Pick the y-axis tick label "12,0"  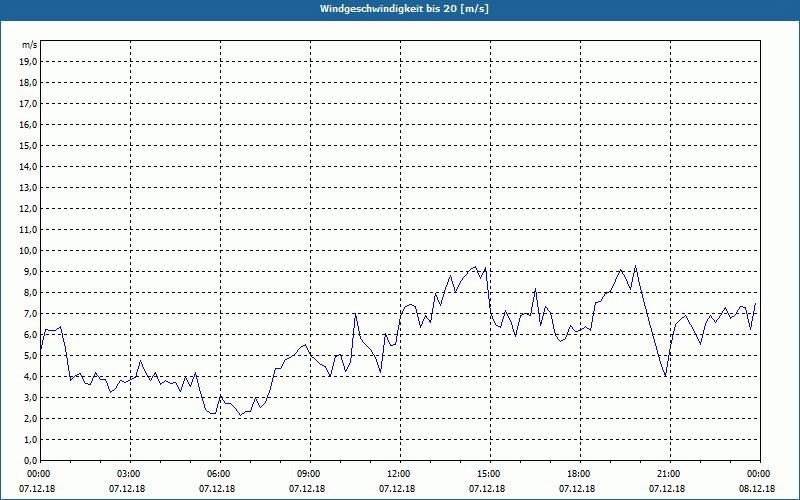click(x=28, y=209)
